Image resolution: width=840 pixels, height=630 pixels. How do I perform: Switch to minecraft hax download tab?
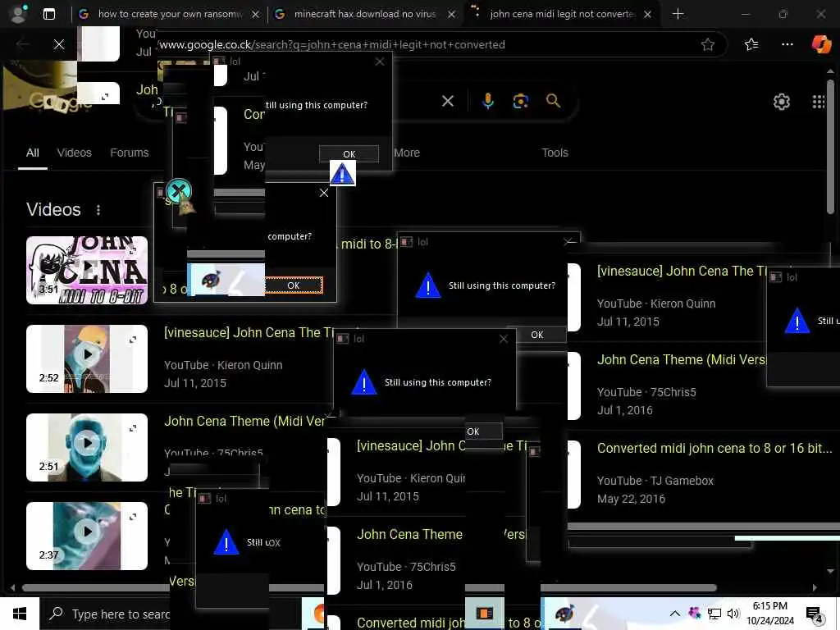click(365, 14)
